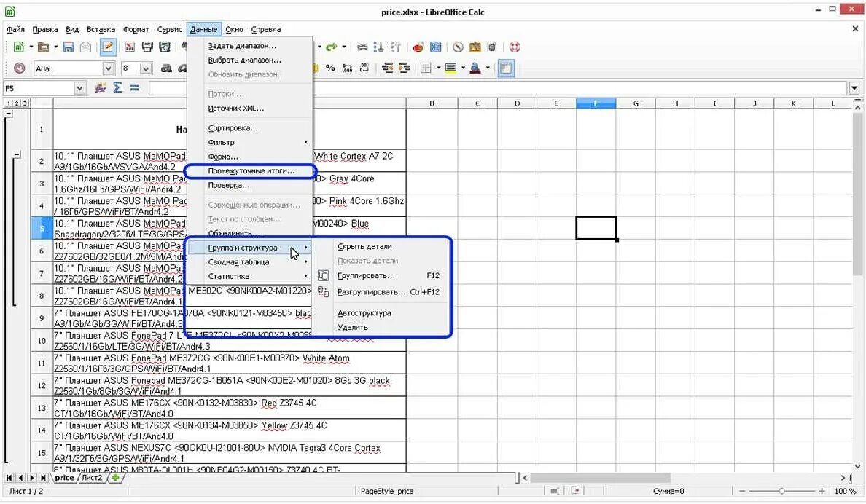Adjust the zoom slider handle
The height and width of the screenshot is (504, 866).
click(x=781, y=491)
